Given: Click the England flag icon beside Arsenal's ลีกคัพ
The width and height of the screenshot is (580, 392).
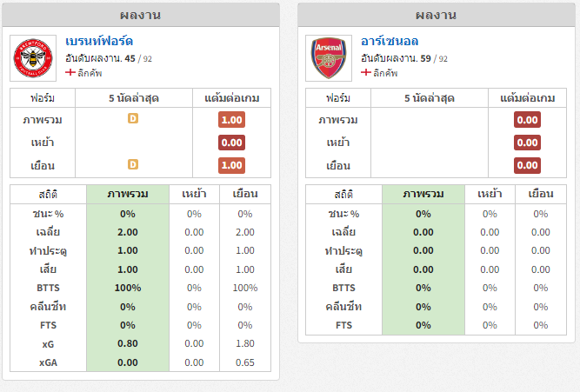Looking at the screenshot, I should (x=366, y=72).
